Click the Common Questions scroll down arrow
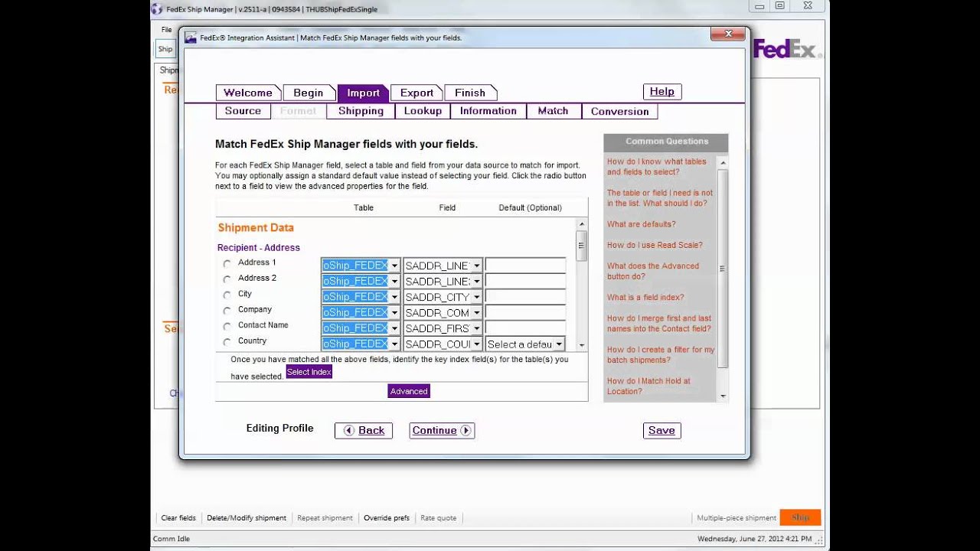980x551 pixels. (x=723, y=396)
